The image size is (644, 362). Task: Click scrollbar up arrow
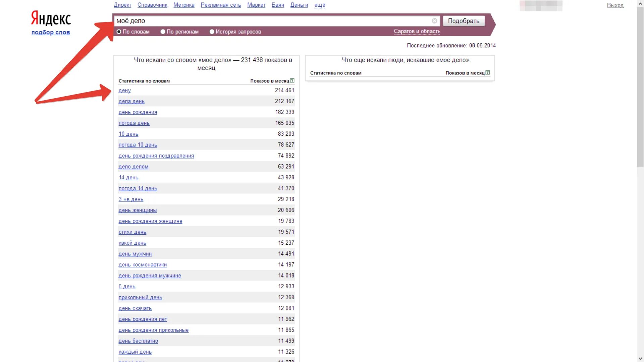click(640, 3)
